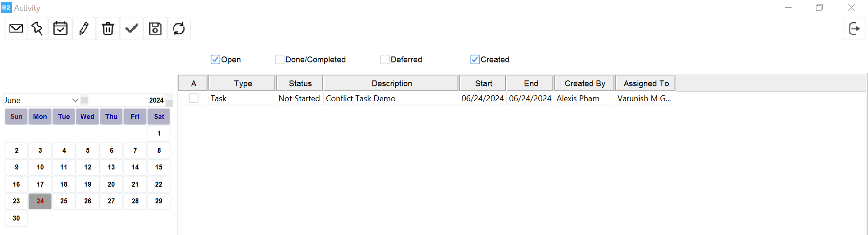
Task: Sort by the Assigned To column header
Action: pos(646,84)
